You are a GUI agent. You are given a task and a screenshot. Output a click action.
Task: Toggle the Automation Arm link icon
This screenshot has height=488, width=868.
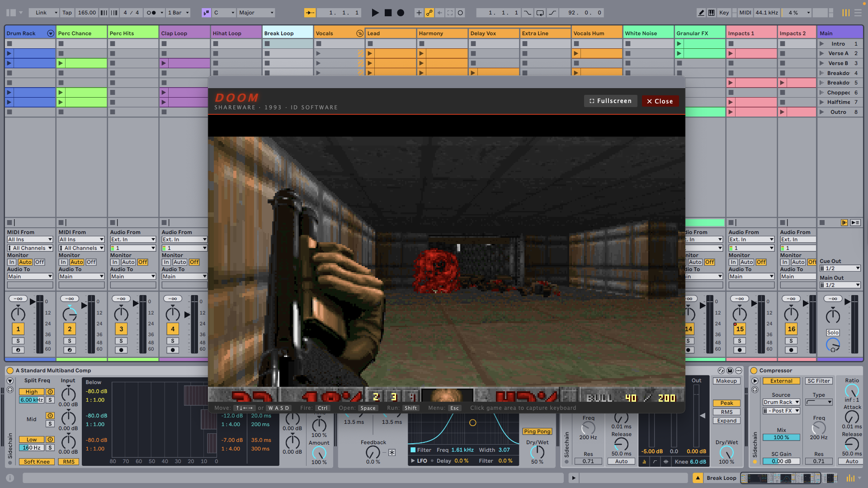coord(429,13)
